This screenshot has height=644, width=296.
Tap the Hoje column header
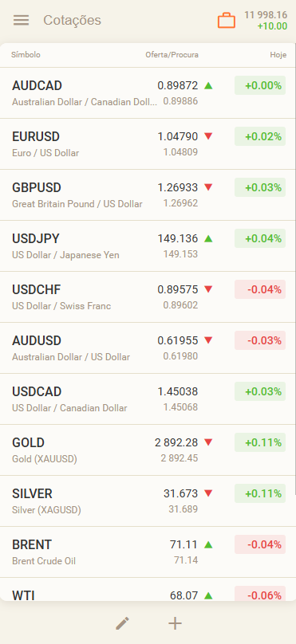tap(278, 55)
